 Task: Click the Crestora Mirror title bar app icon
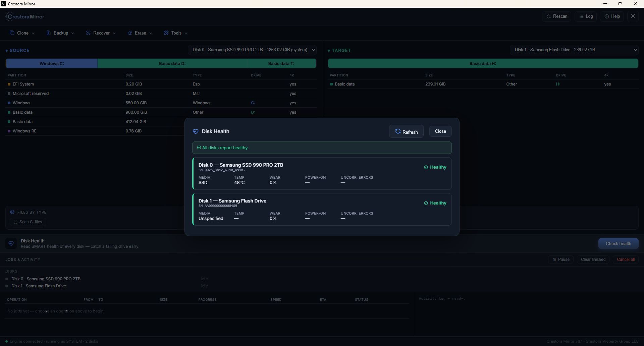[3, 4]
